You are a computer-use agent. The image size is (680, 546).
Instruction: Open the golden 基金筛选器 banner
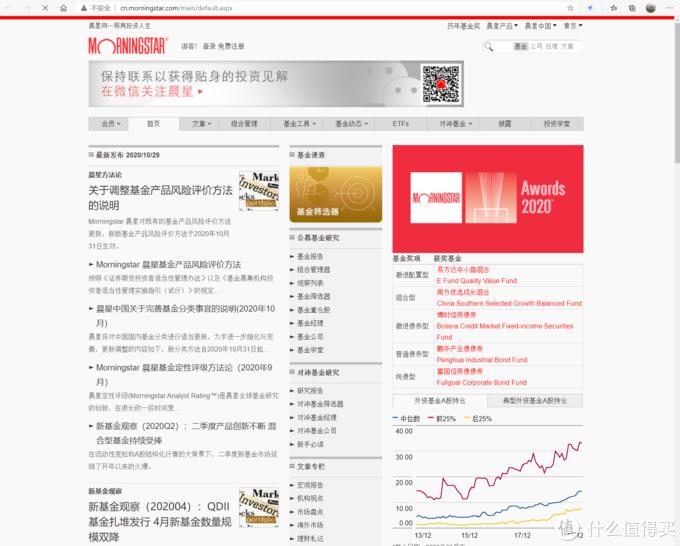tap(336, 194)
